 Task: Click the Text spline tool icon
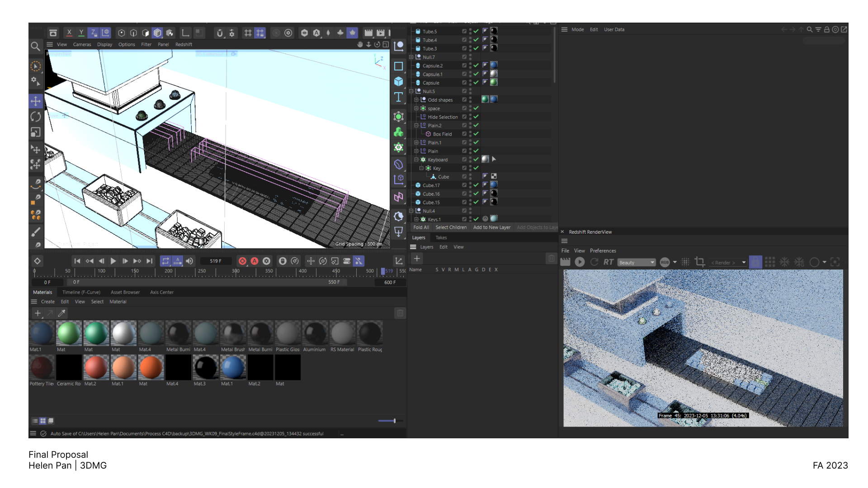click(x=398, y=97)
